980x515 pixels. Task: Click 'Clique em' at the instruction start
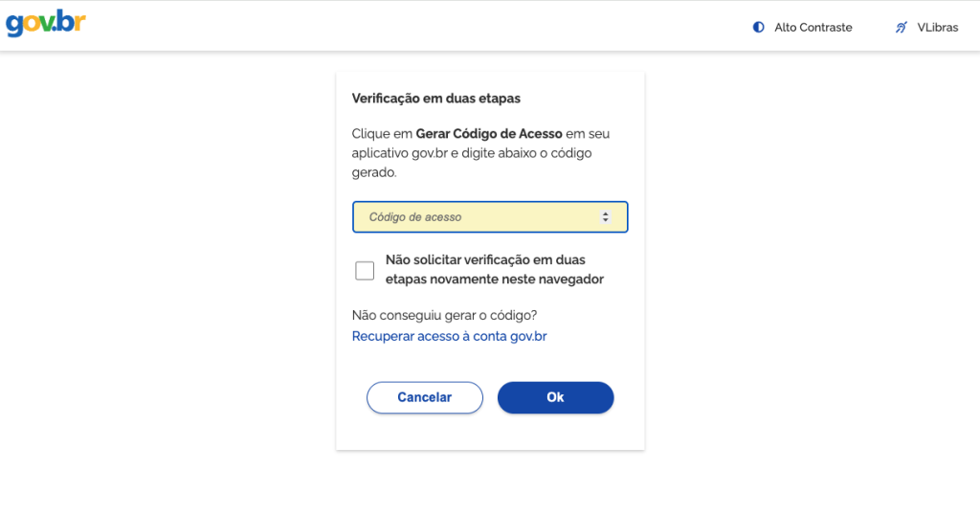coord(382,134)
